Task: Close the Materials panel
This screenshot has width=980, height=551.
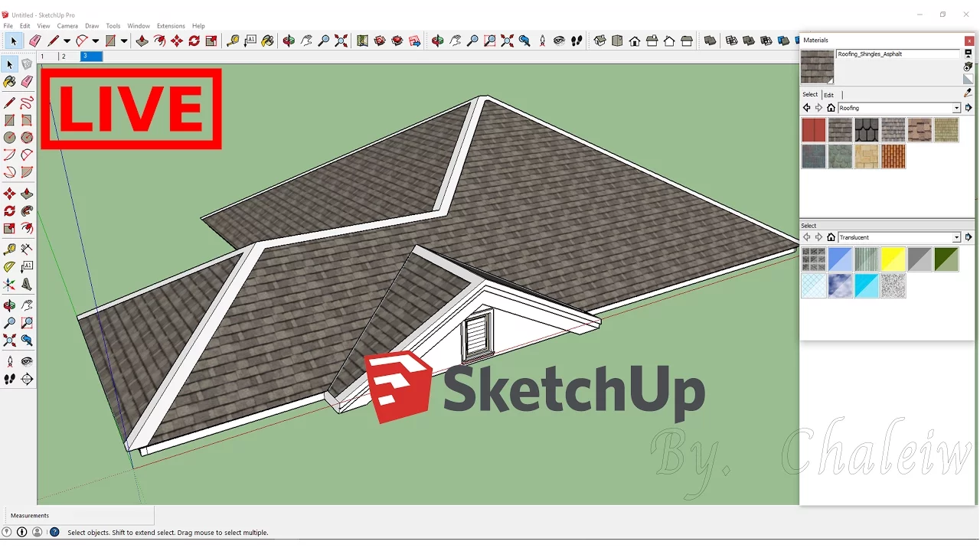Action: [970, 41]
